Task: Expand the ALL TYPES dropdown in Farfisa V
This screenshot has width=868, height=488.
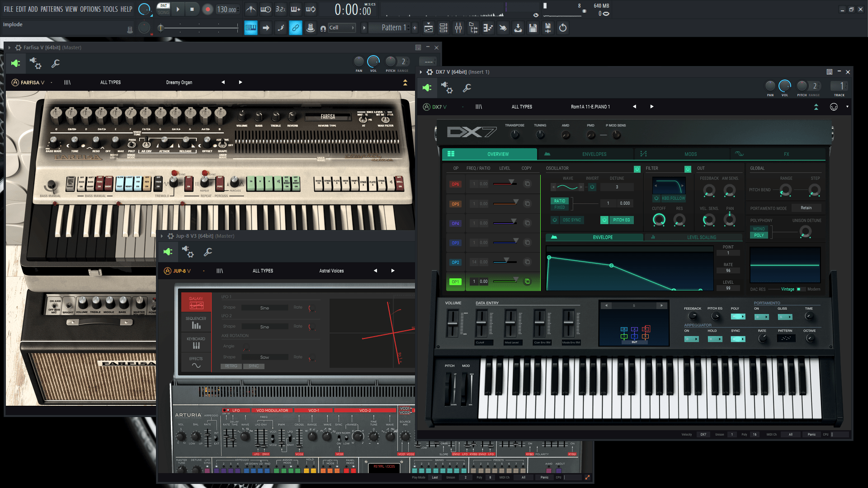Action: pyautogui.click(x=110, y=82)
